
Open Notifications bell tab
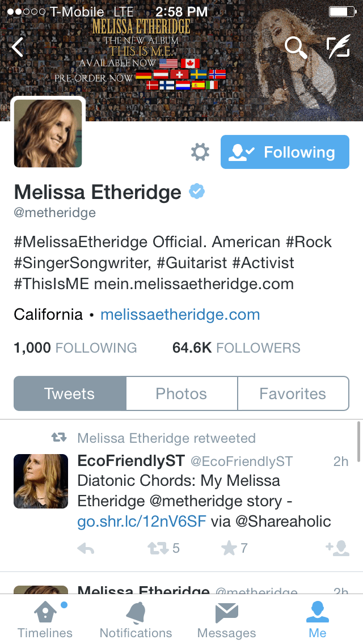pos(136,619)
